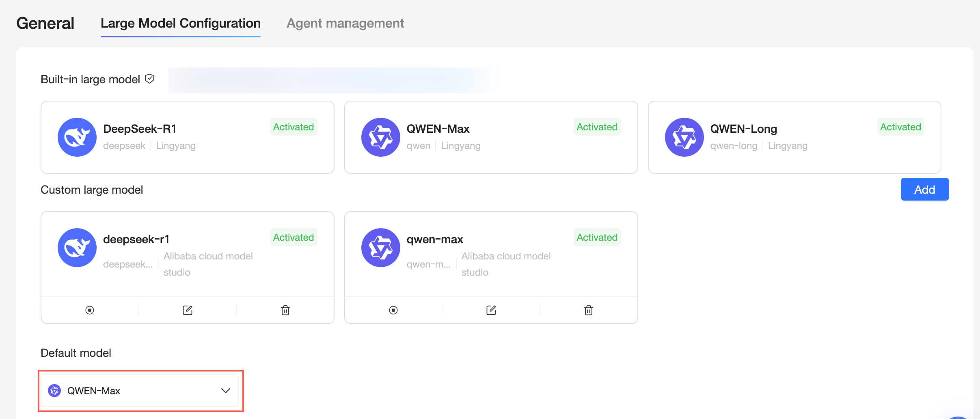980x419 pixels.
Task: Click the 'qwen-long' identifier text
Action: point(734,146)
